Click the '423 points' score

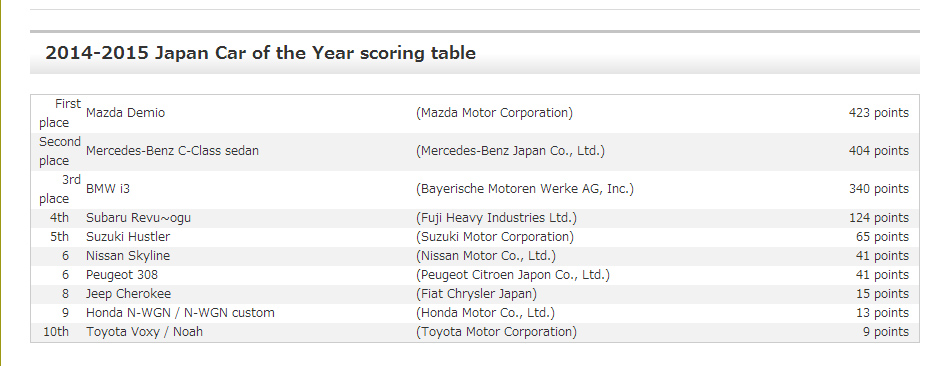(878, 113)
